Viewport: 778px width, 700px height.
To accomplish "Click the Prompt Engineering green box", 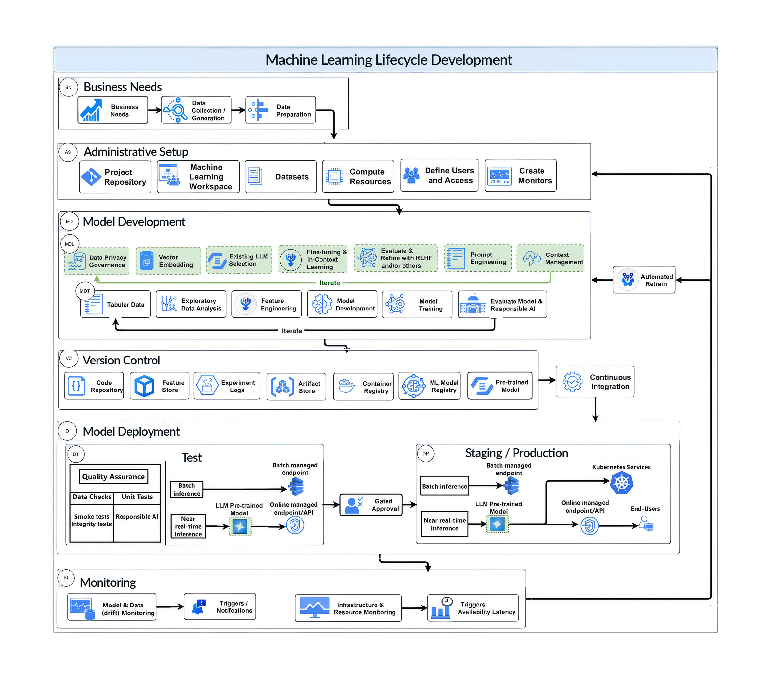I will pyautogui.click(x=478, y=258).
